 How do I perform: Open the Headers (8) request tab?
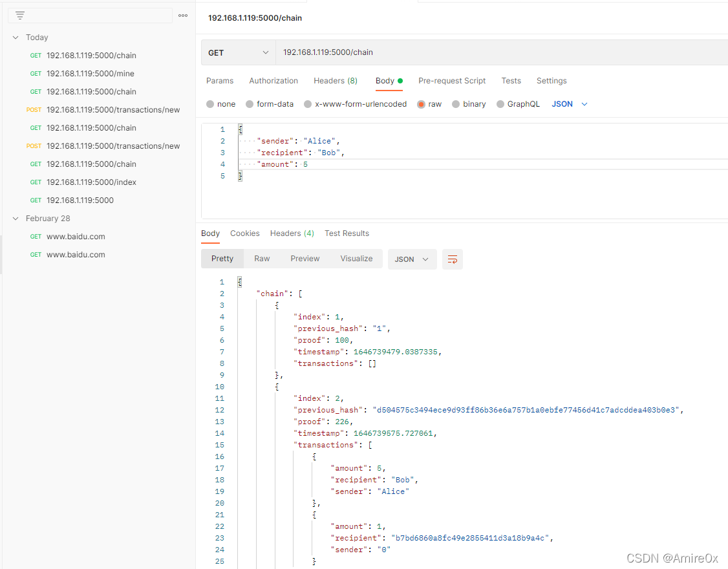336,81
